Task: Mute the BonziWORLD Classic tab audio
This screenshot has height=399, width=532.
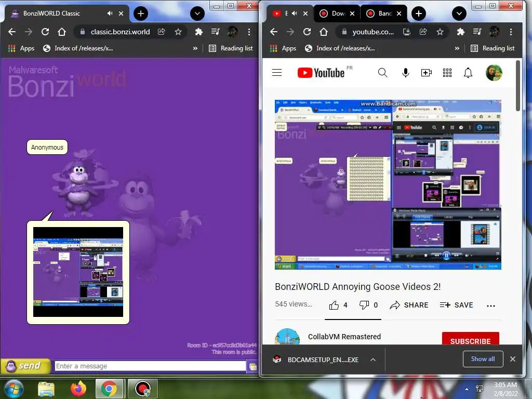Action: point(110,13)
